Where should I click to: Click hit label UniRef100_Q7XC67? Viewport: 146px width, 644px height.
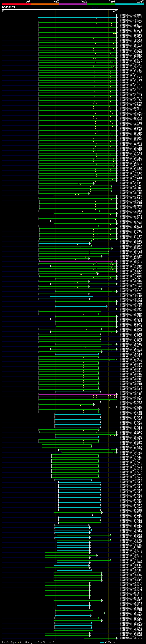click(x=131, y=447)
